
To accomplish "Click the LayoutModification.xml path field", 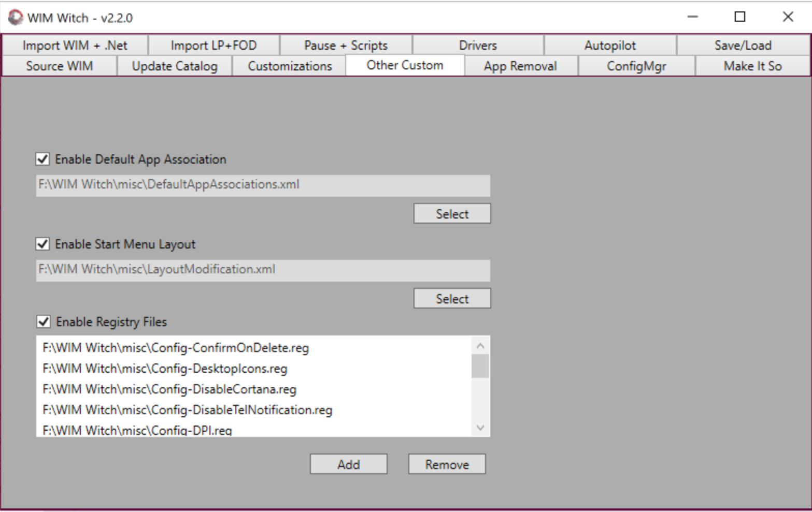I will coord(263,270).
